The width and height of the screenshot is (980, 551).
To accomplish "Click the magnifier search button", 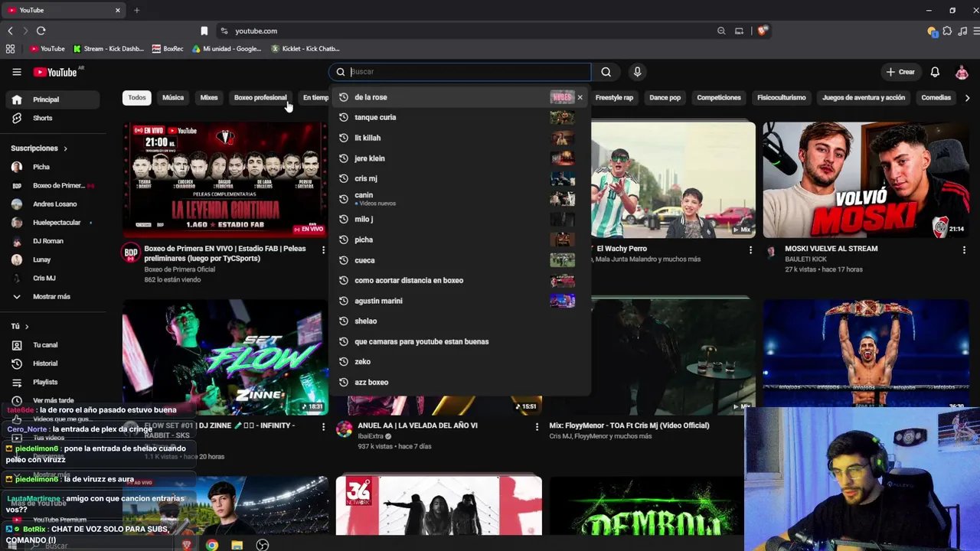I will coord(606,72).
